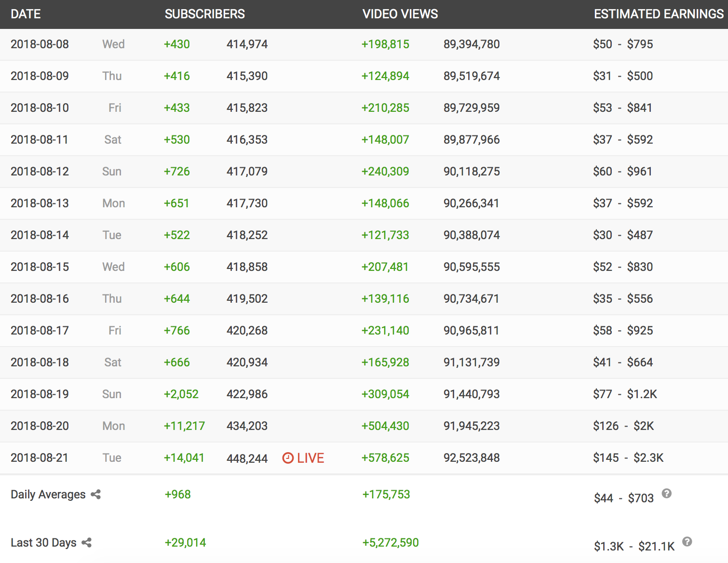Image resolution: width=728 pixels, height=563 pixels.
Task: Click the red LIVE clock icon
Action: pos(288,458)
